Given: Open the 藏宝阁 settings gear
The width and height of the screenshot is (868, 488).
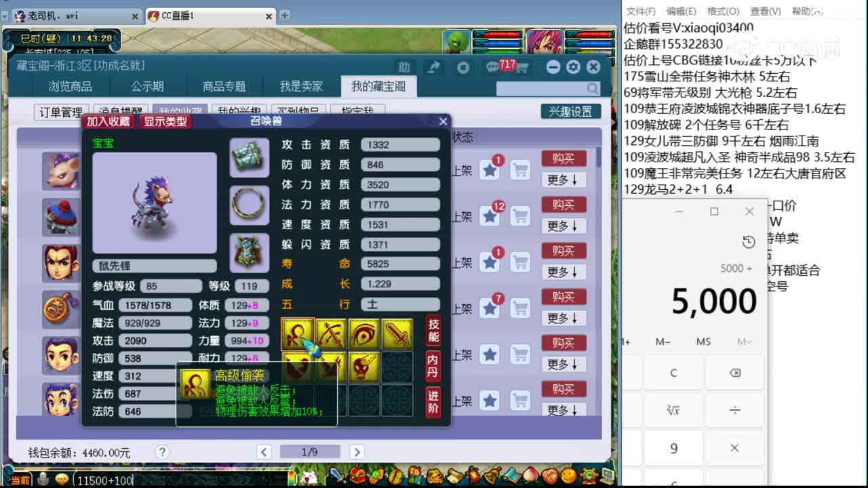Looking at the screenshot, I should [573, 67].
